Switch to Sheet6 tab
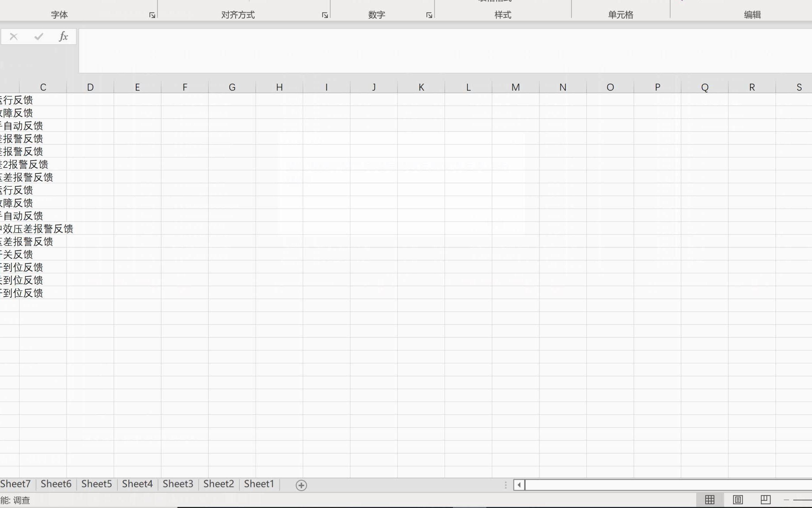Screen dimensions: 812x508 (x=56, y=484)
